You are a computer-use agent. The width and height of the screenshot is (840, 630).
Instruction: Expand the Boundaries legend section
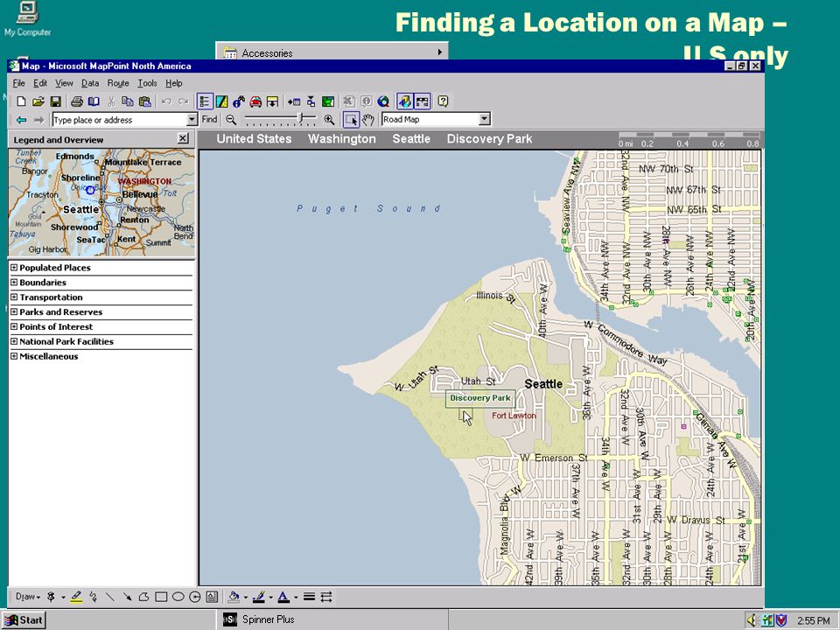coord(14,282)
